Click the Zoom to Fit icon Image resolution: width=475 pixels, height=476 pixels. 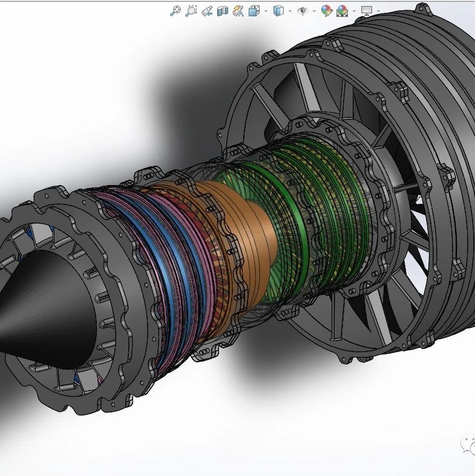175,11
